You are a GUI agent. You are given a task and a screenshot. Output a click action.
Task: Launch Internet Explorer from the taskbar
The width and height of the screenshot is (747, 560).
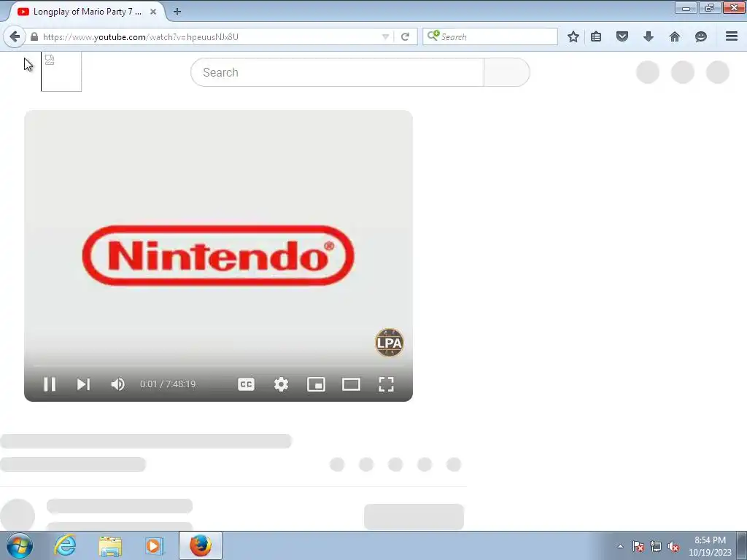click(65, 545)
